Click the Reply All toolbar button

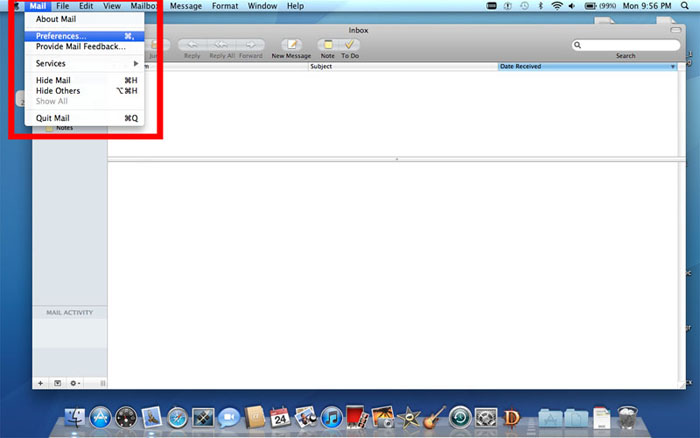pyautogui.click(x=221, y=45)
